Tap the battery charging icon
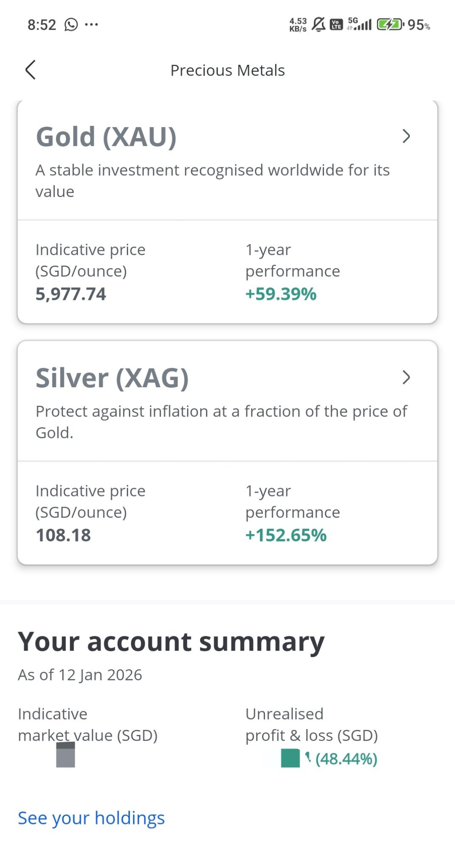 click(x=390, y=25)
